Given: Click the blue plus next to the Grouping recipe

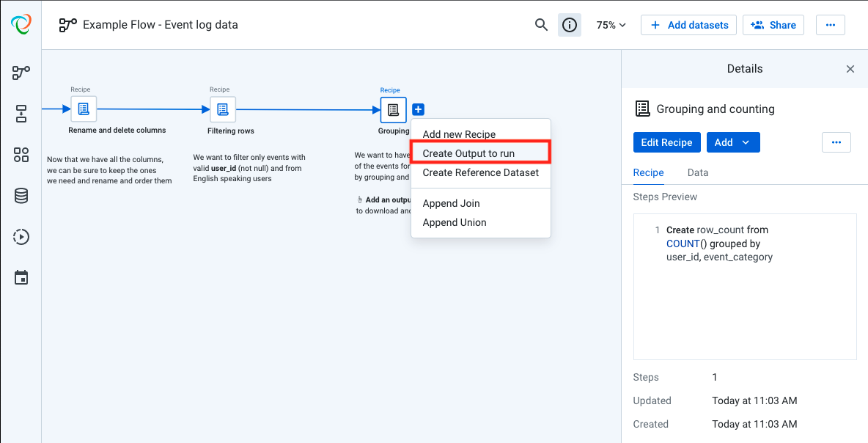Looking at the screenshot, I should tap(418, 109).
